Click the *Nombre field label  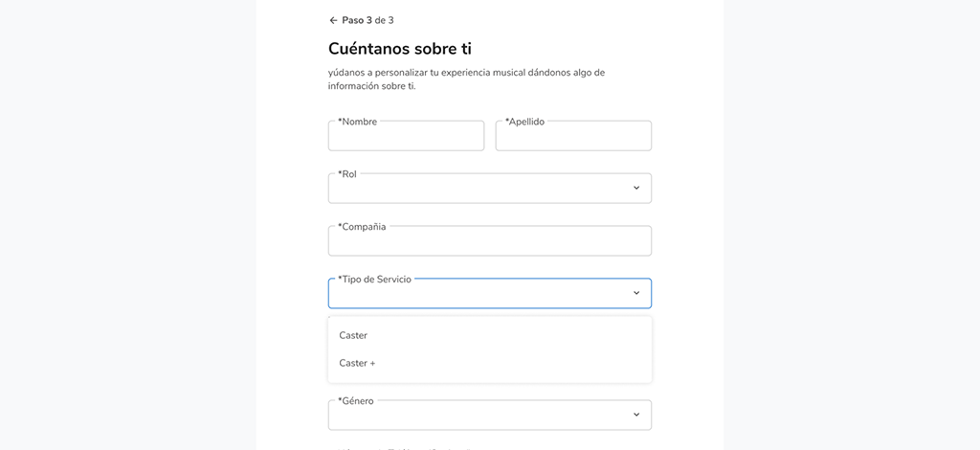[x=358, y=122]
